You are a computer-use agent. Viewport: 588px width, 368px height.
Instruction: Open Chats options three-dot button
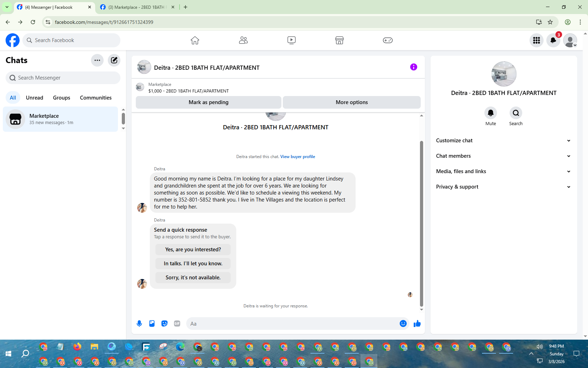pyautogui.click(x=97, y=60)
